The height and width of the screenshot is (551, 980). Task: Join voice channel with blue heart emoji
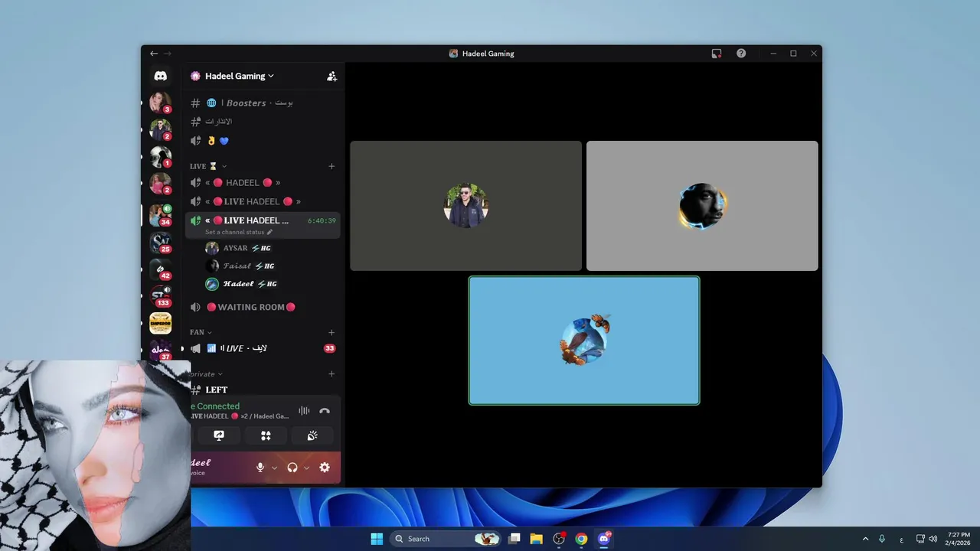[x=263, y=141]
